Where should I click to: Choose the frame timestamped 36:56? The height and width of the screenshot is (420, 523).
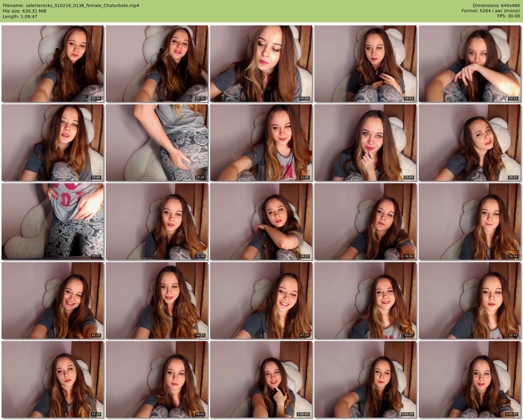tap(365, 221)
